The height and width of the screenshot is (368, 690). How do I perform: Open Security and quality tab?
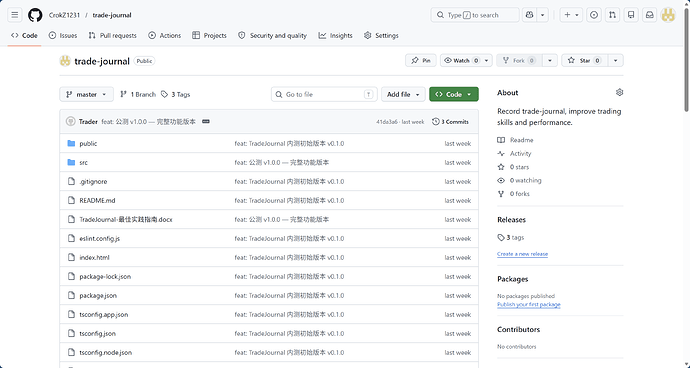pos(272,36)
